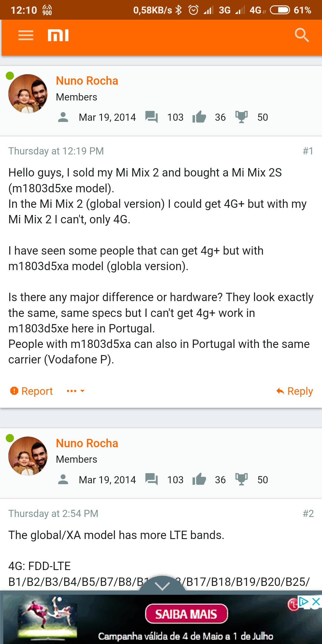Tap Nuno Rocha's avatar in second post
The height and width of the screenshot is (644, 322).
click(28, 456)
